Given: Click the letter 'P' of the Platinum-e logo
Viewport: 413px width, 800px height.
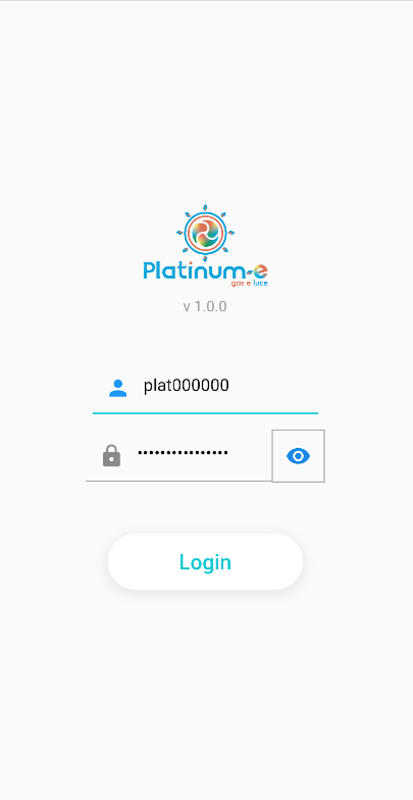Looking at the screenshot, I should tap(149, 270).
